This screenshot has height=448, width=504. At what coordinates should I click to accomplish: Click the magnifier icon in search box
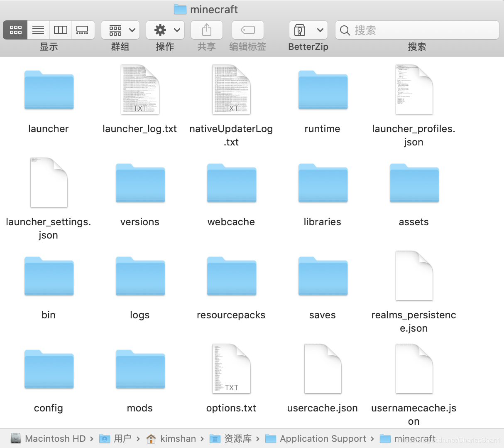345,30
